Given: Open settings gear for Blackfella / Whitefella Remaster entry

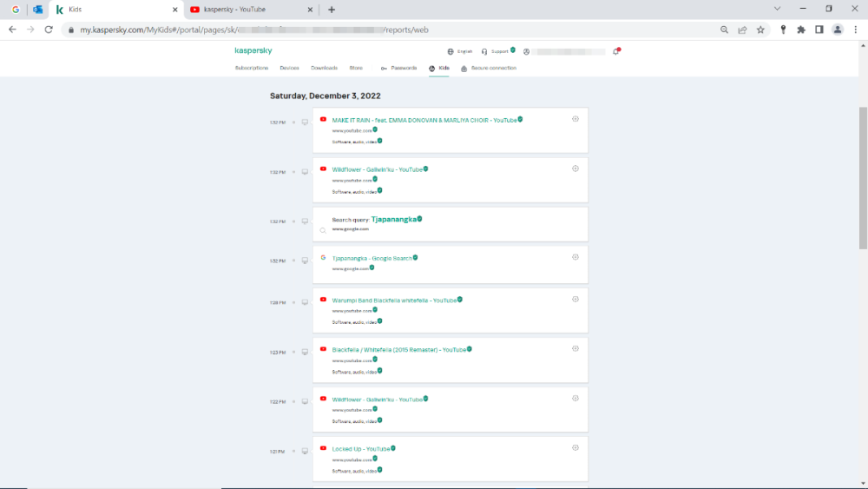Looking at the screenshot, I should click(575, 349).
